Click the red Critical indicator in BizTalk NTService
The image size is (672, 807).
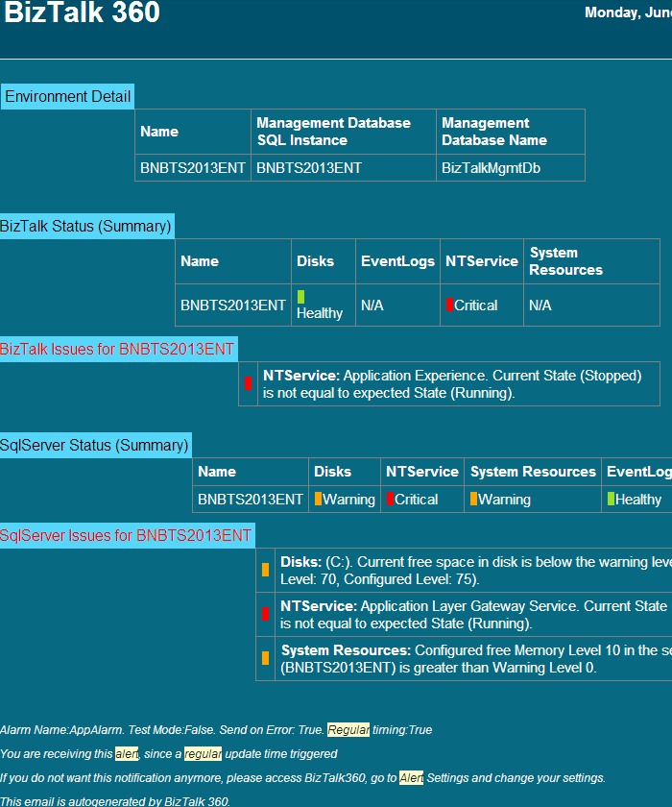click(449, 305)
